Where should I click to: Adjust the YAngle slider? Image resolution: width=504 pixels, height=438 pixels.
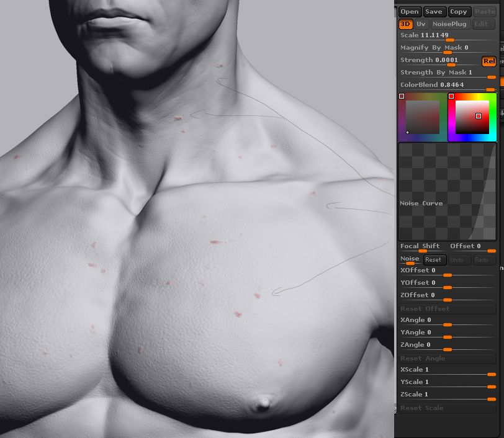pos(447,334)
